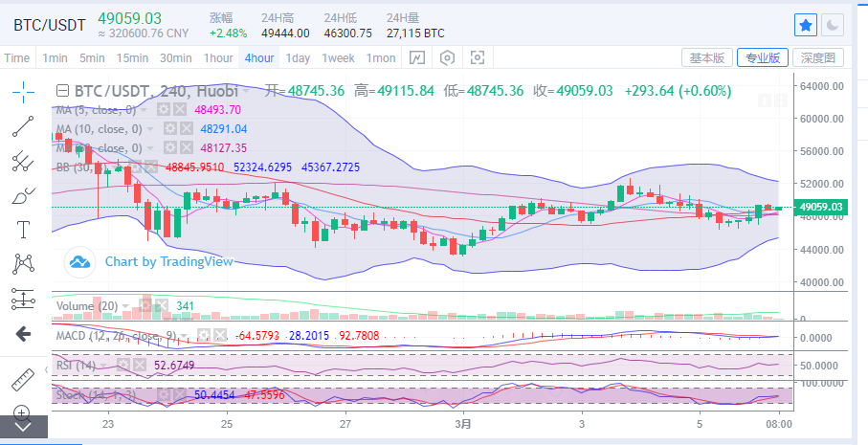Open the Chart by TradingView link
This screenshot has height=445, width=868.
(x=168, y=261)
